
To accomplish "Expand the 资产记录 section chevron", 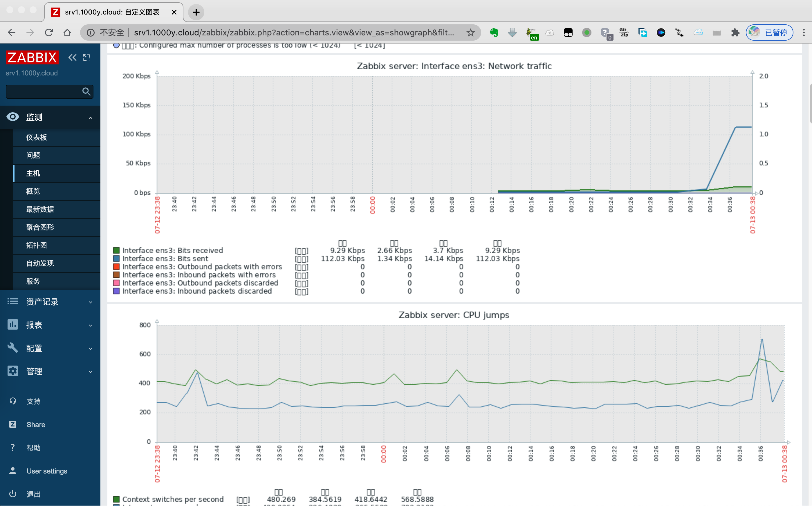I will [90, 302].
